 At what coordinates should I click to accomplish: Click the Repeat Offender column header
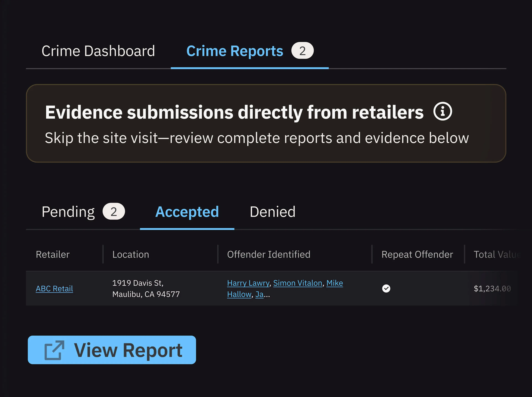[417, 254]
